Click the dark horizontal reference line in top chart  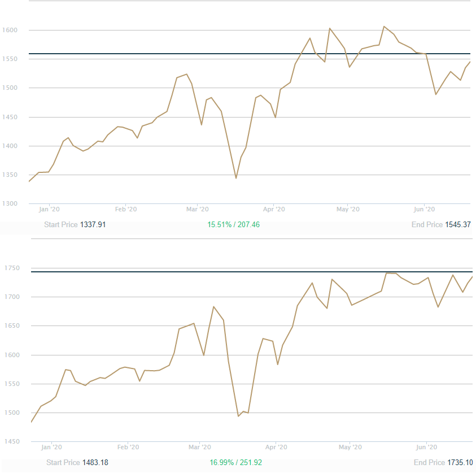click(x=169, y=54)
